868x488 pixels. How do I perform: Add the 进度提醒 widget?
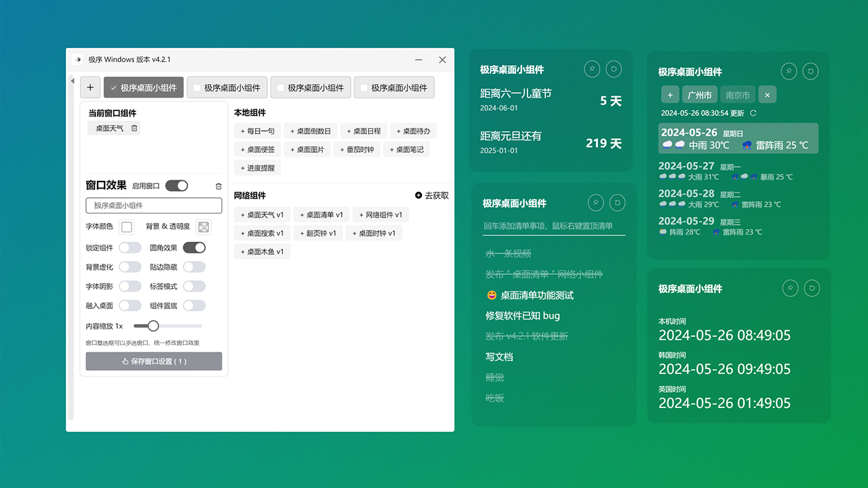[258, 168]
